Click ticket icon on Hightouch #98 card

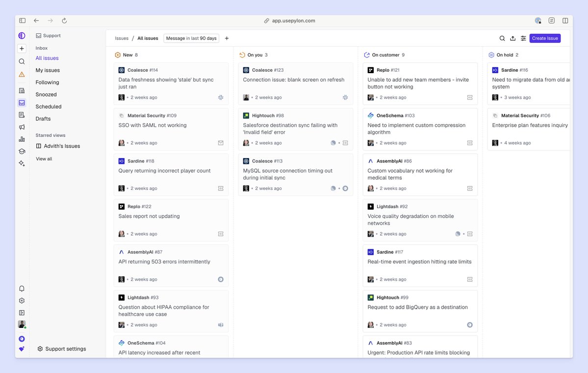coord(345,143)
